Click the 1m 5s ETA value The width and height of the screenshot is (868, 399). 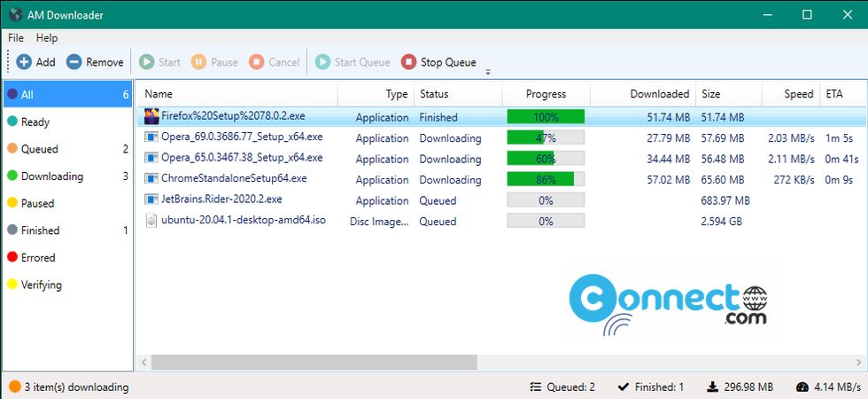[x=839, y=138]
